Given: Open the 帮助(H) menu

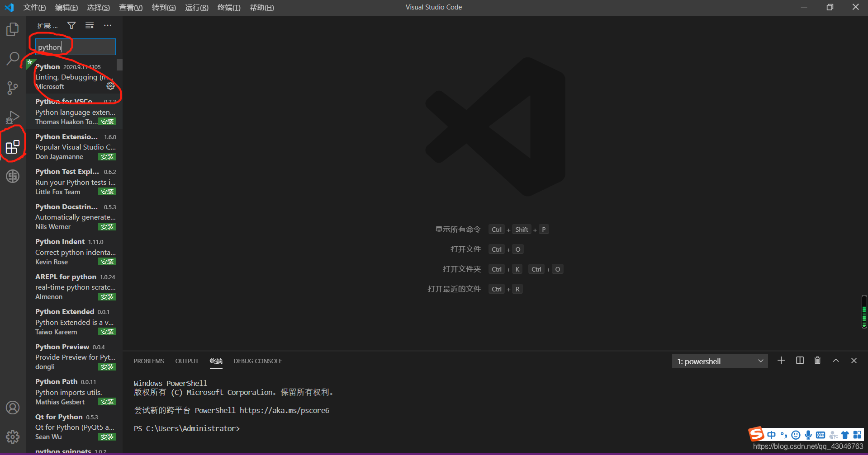Looking at the screenshot, I should click(262, 7).
